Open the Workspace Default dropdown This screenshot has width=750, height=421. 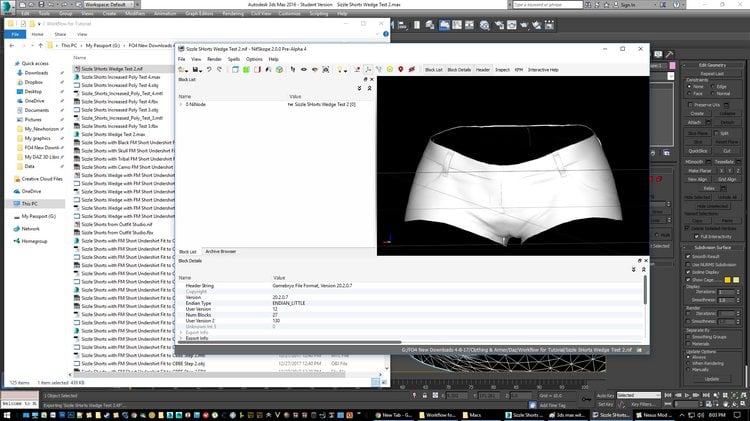(110, 4)
